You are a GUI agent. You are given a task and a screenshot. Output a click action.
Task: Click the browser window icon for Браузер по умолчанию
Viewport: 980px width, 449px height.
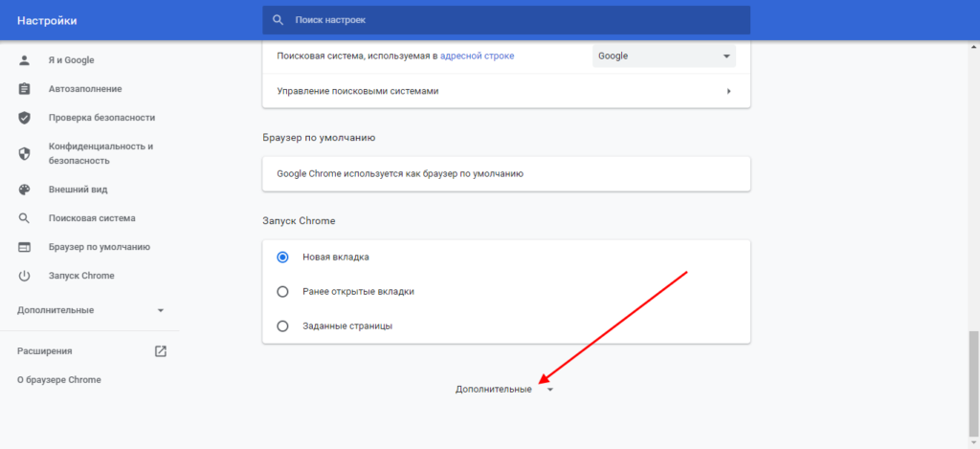[x=25, y=247]
